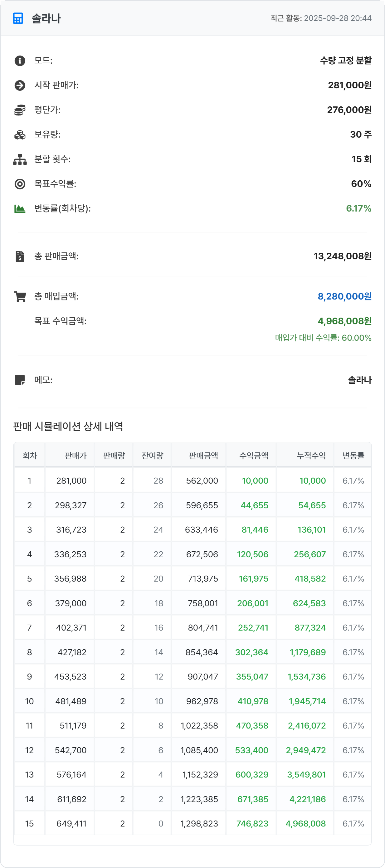This screenshot has height=868, width=385.
Task: Click the info icon next to 모드
Action: [20, 61]
